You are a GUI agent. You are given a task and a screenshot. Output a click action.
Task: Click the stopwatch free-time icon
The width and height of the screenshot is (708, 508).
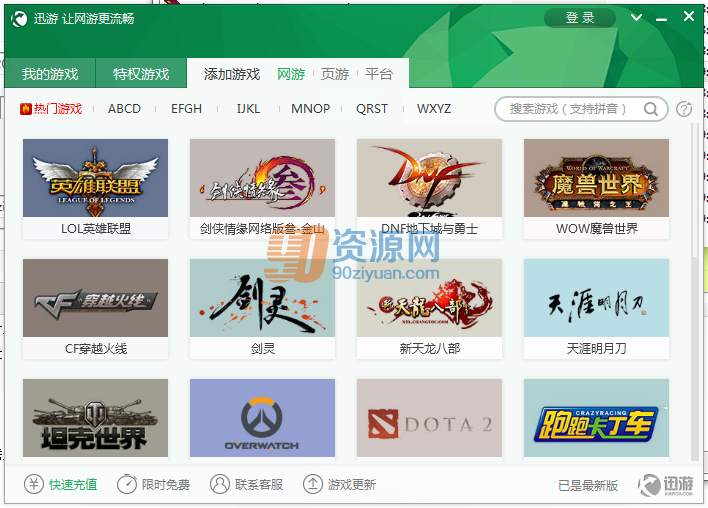(x=127, y=484)
